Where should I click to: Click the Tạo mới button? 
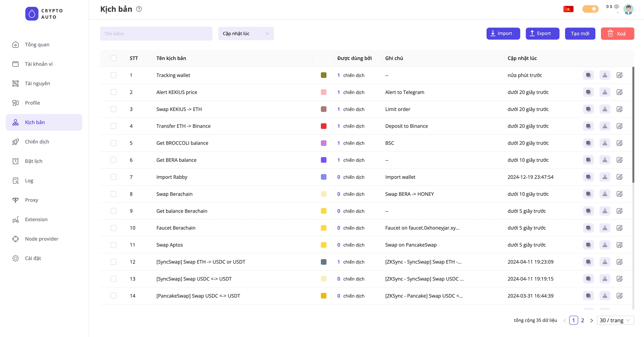coord(580,34)
